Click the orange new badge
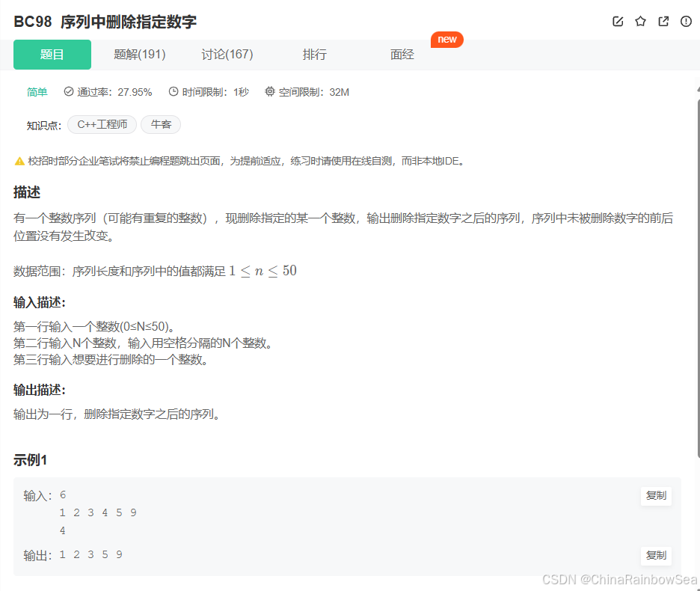The width and height of the screenshot is (700, 591). click(x=447, y=40)
